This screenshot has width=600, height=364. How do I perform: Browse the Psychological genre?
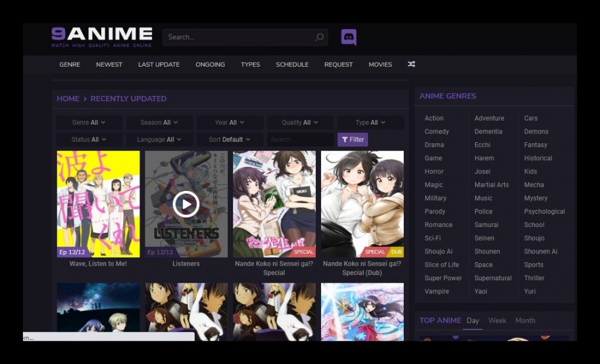544,211
